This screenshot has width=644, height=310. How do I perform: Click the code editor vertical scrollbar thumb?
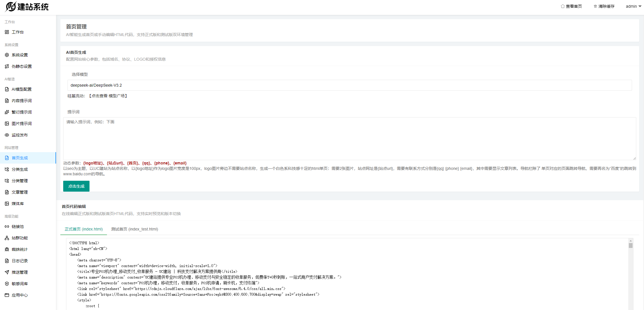pyautogui.click(x=631, y=246)
